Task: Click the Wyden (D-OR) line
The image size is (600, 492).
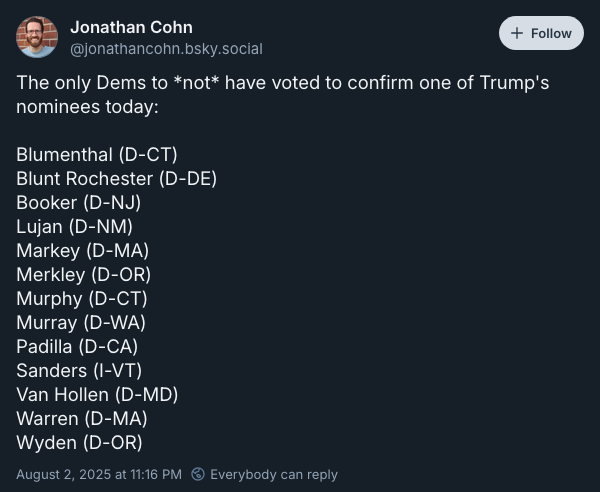Action: tap(79, 443)
